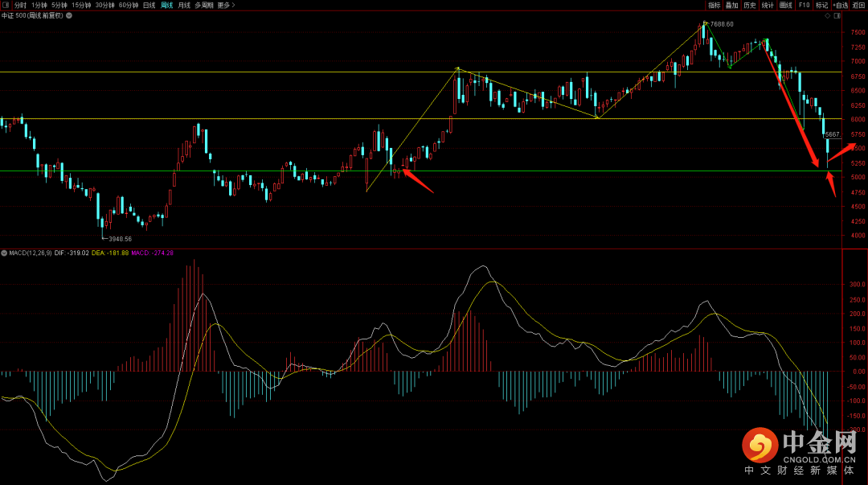Image resolution: width=868 pixels, height=485 pixels.
Task: Switch to the 日线 daily chart
Action: tap(149, 5)
